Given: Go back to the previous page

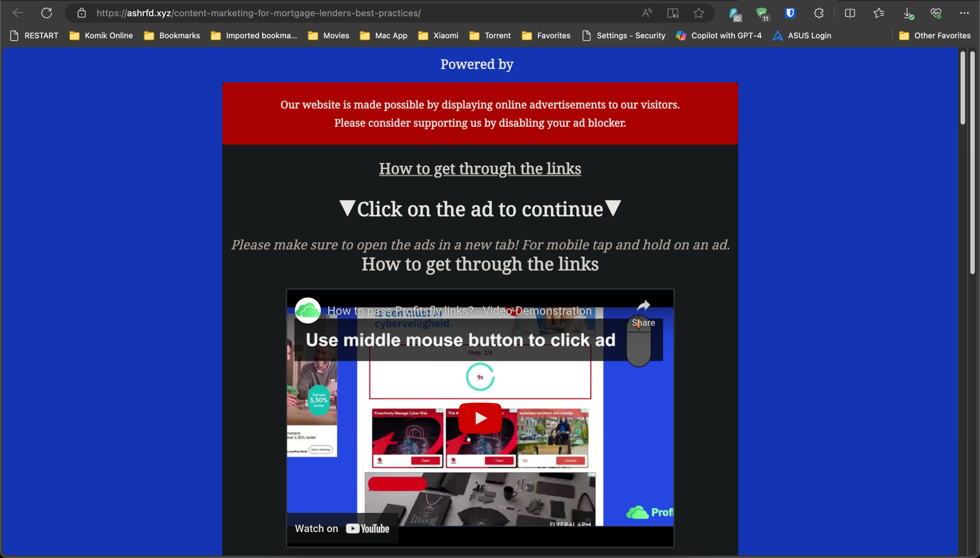Looking at the screenshot, I should pyautogui.click(x=18, y=13).
